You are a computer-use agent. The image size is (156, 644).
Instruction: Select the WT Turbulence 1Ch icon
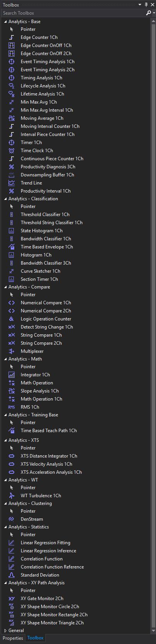[12, 496]
